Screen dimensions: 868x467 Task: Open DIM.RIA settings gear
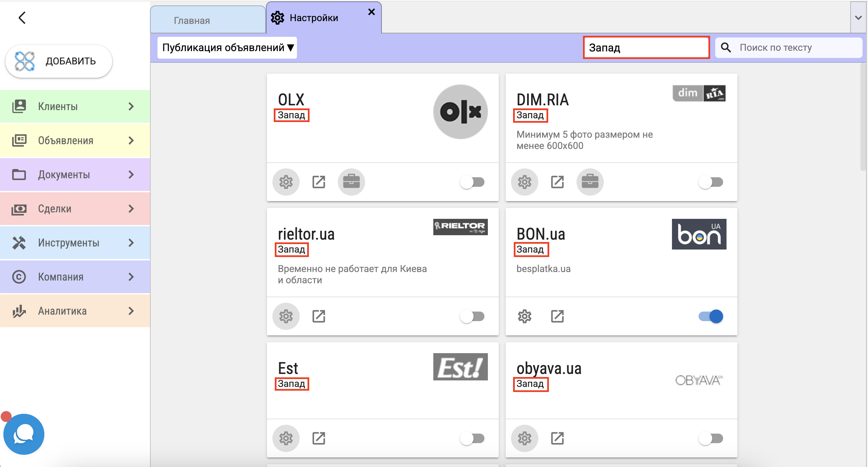pos(524,182)
